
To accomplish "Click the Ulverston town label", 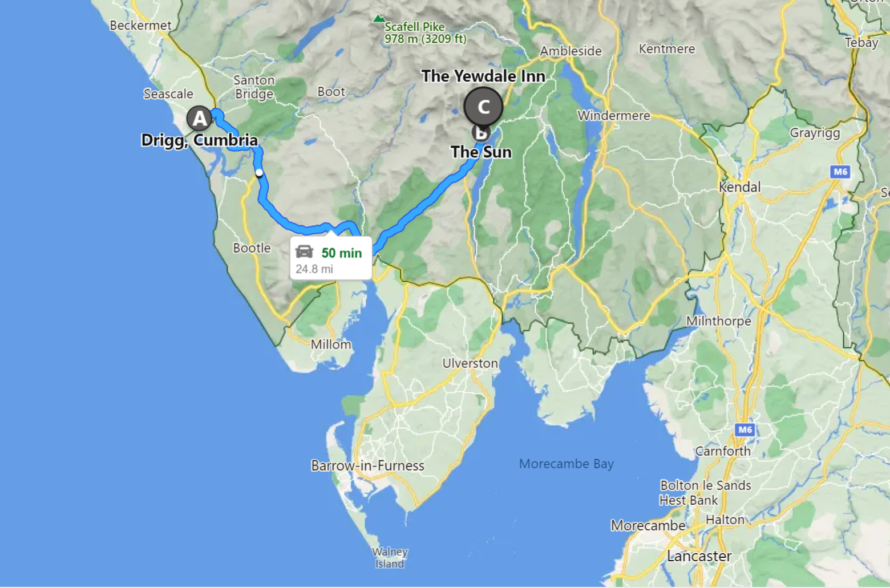I will (470, 363).
